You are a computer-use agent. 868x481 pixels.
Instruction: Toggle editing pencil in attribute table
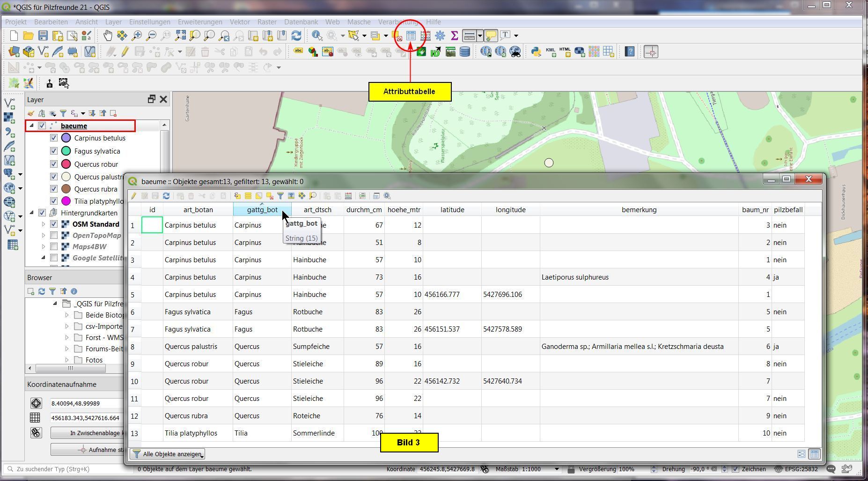tap(134, 196)
